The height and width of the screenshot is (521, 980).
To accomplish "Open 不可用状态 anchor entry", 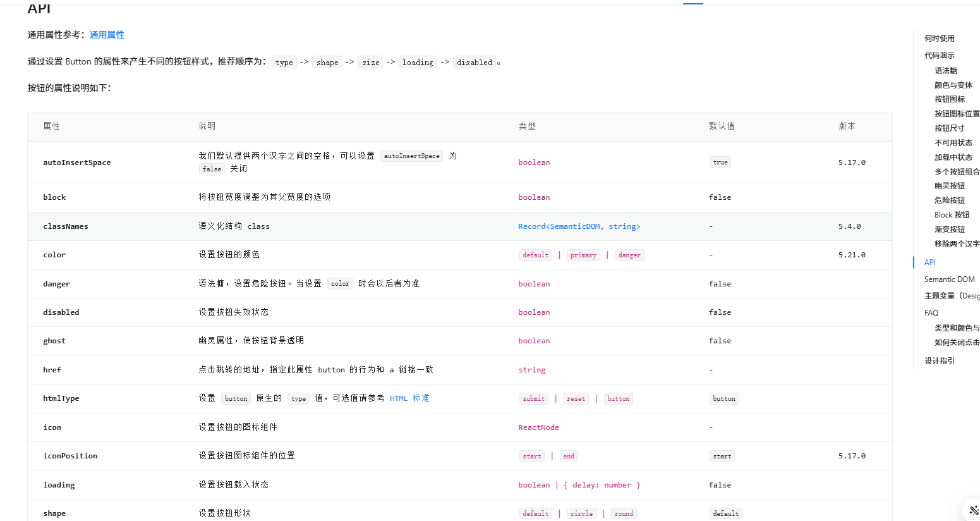I will [x=953, y=143].
